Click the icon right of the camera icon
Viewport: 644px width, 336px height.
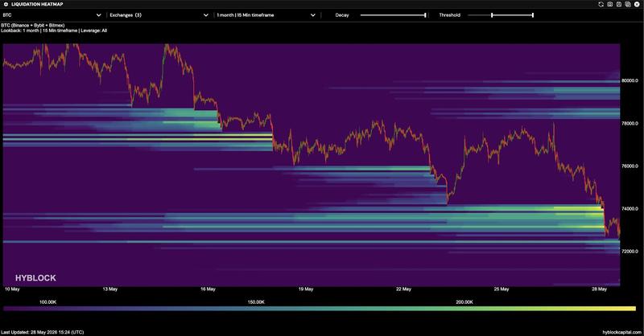pos(619,4)
